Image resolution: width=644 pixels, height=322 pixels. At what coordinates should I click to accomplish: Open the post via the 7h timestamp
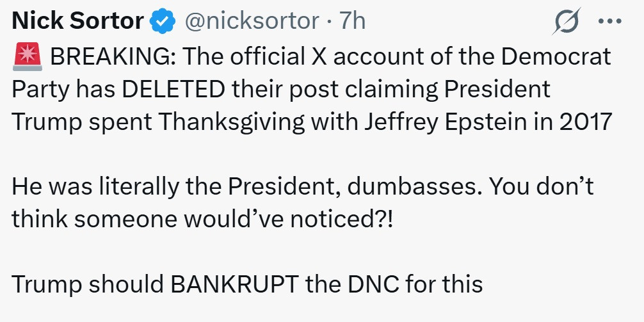tap(353, 21)
